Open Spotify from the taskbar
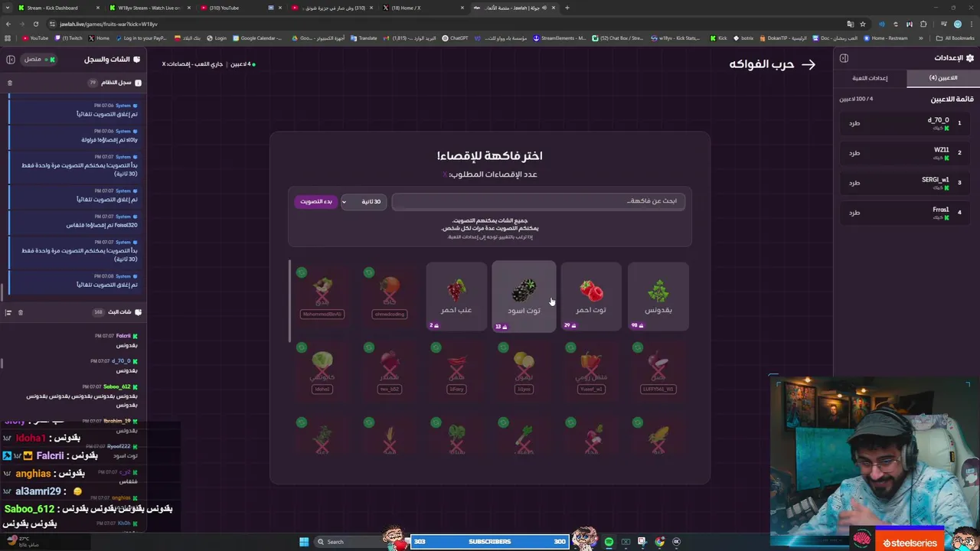980x551 pixels. click(x=609, y=542)
